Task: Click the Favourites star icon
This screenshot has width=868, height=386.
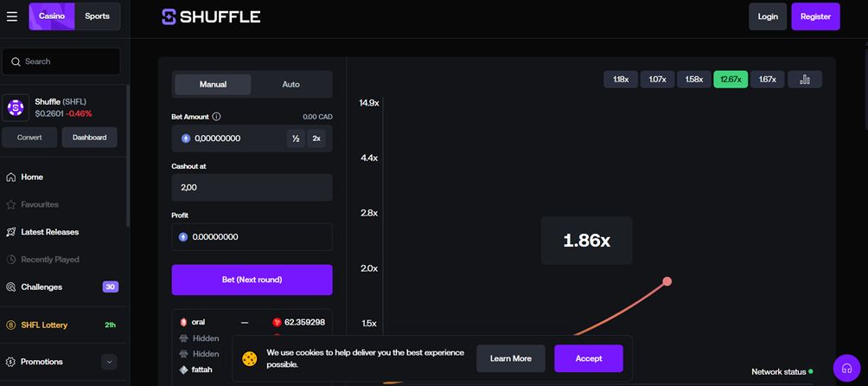Action: (x=11, y=204)
